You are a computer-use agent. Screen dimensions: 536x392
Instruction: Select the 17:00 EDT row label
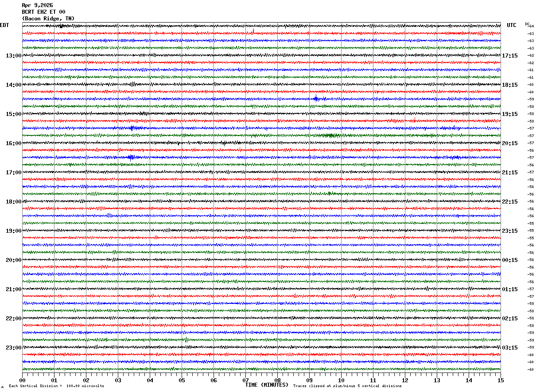13,173
